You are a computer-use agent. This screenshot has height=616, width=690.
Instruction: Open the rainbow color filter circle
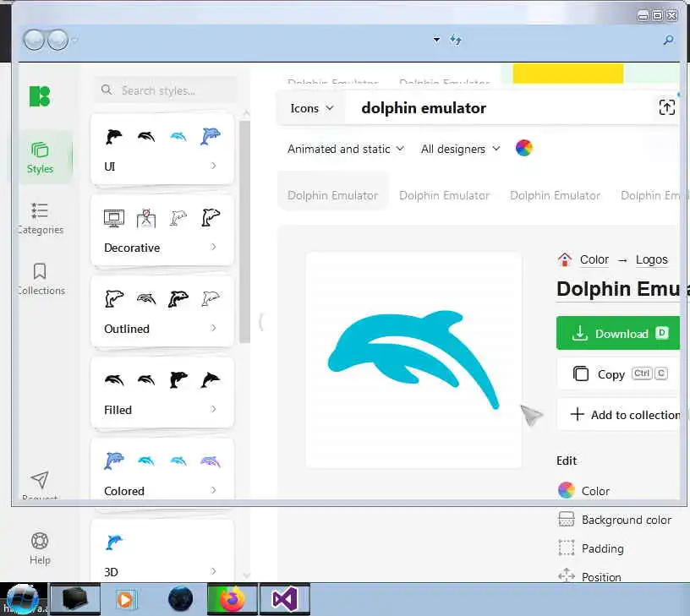pyautogui.click(x=523, y=148)
